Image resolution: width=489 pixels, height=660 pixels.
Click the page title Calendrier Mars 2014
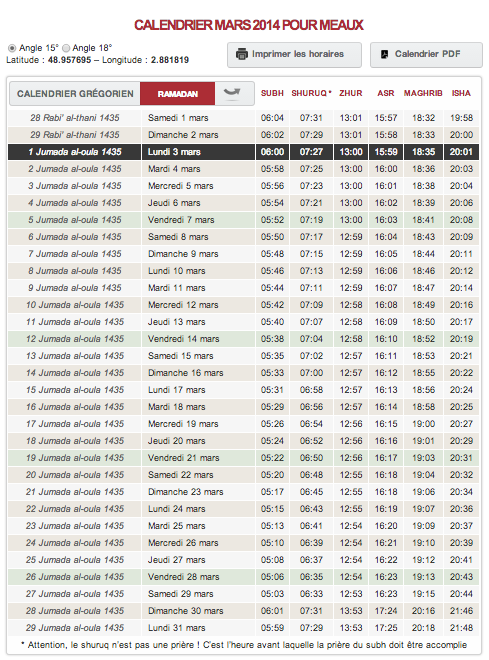tap(249, 25)
